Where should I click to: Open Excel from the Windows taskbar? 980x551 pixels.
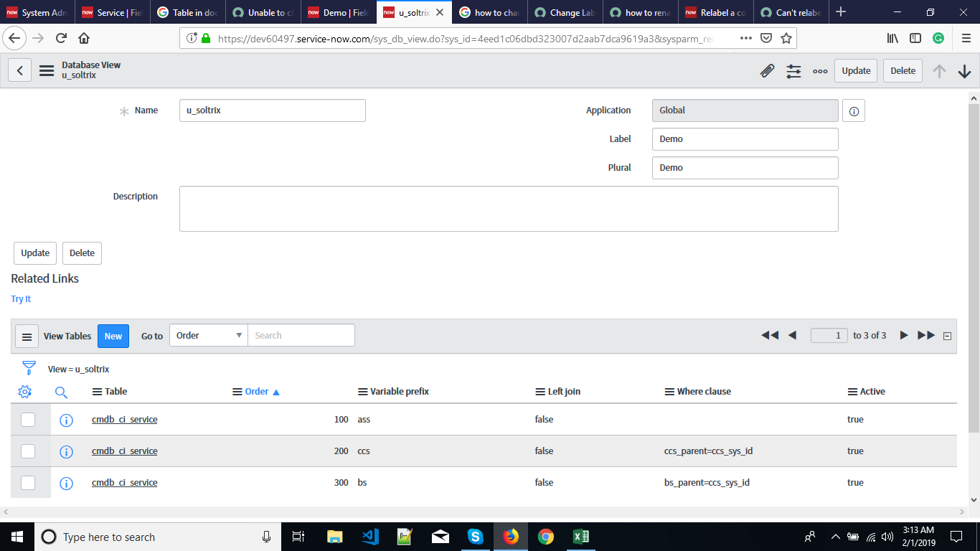pyautogui.click(x=581, y=537)
